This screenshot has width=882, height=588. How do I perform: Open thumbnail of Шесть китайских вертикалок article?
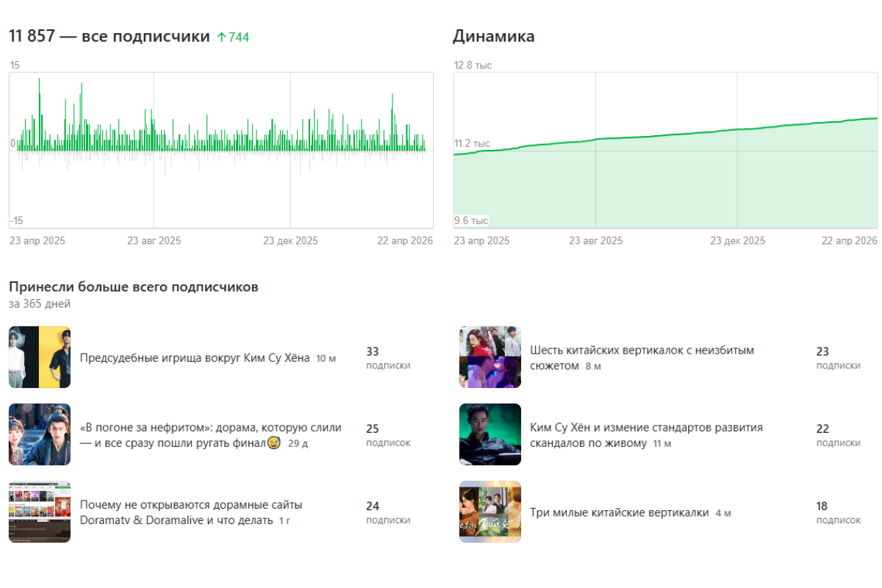click(x=490, y=357)
